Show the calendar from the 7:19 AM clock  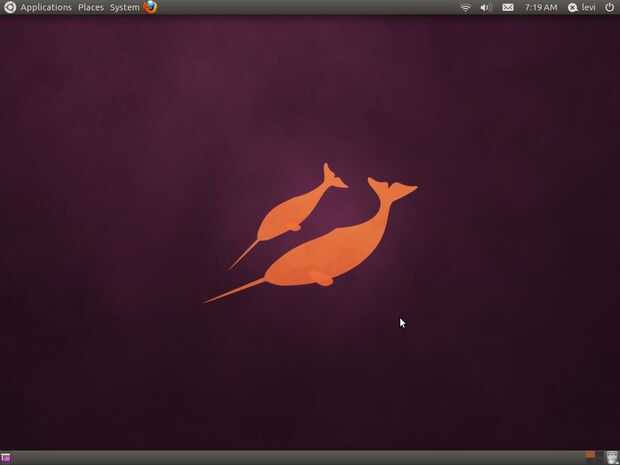click(541, 8)
